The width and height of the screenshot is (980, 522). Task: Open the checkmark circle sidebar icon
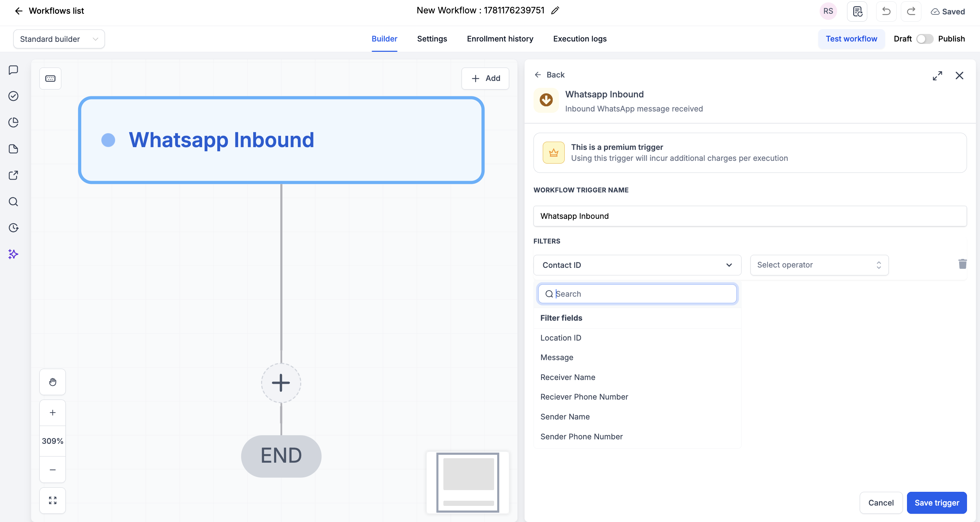click(x=13, y=96)
